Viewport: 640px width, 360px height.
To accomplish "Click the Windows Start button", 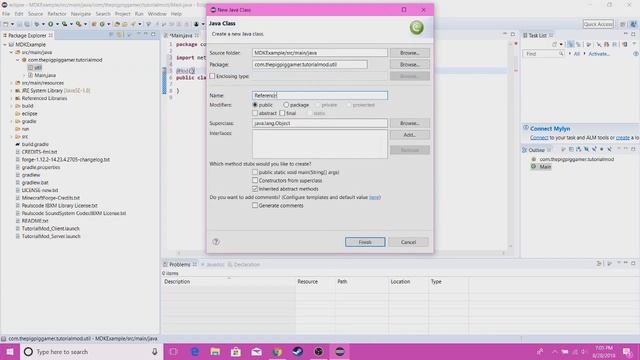I will pyautogui.click(x=10, y=351).
